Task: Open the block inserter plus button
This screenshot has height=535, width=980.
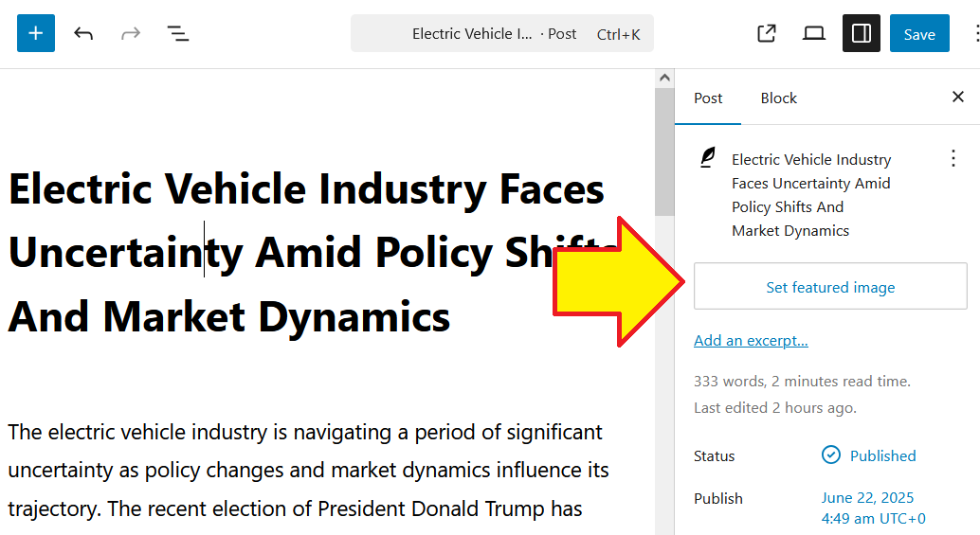Action: (36, 33)
